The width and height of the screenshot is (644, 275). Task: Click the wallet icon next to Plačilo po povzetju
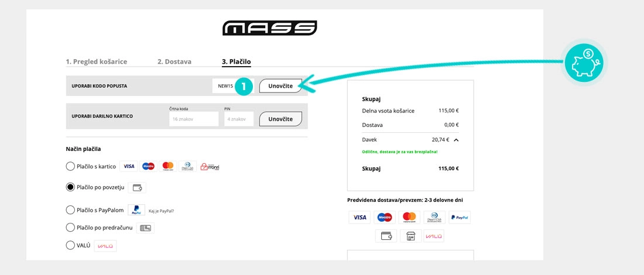tap(137, 188)
